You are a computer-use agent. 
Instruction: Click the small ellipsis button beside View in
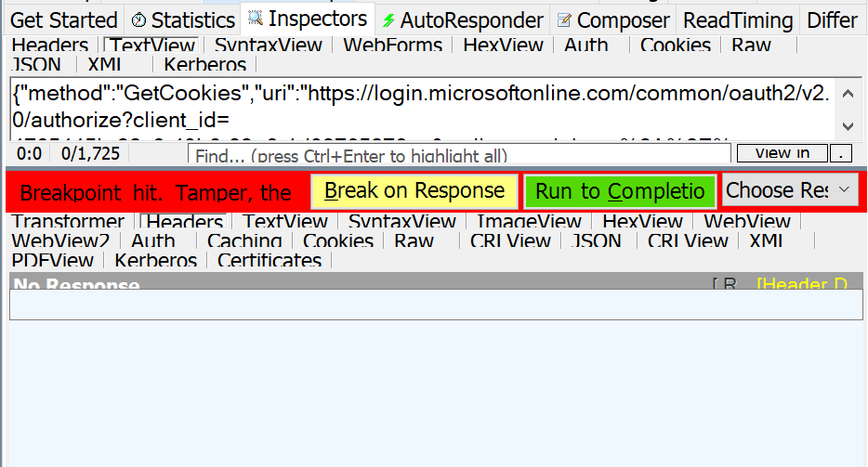click(x=840, y=153)
